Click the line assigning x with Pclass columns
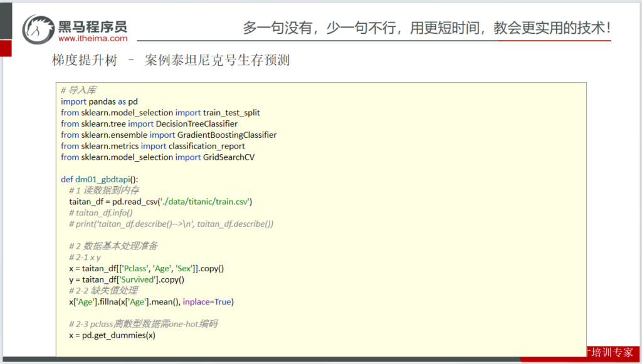Image resolution: width=642 pixels, height=364 pixels. [146, 269]
